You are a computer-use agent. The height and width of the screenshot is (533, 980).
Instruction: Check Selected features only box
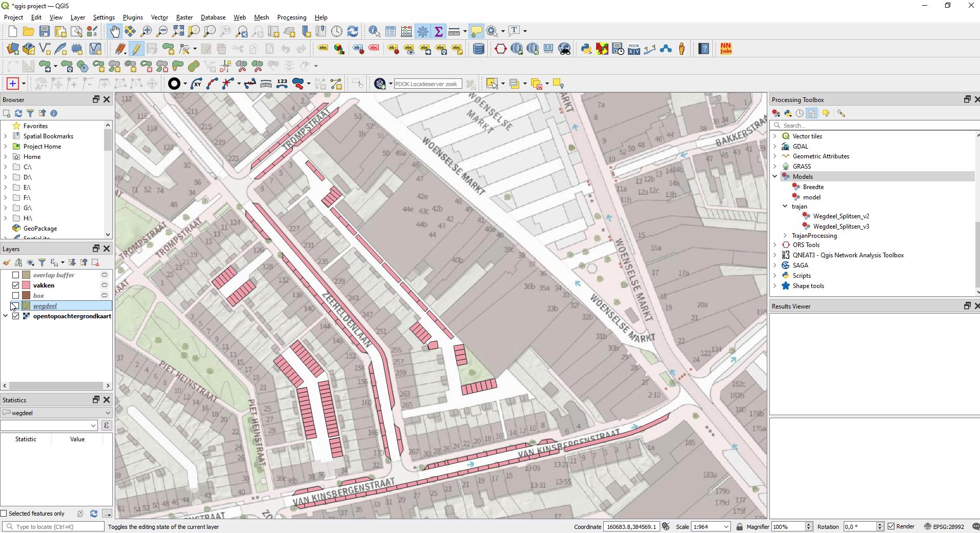coord(4,514)
